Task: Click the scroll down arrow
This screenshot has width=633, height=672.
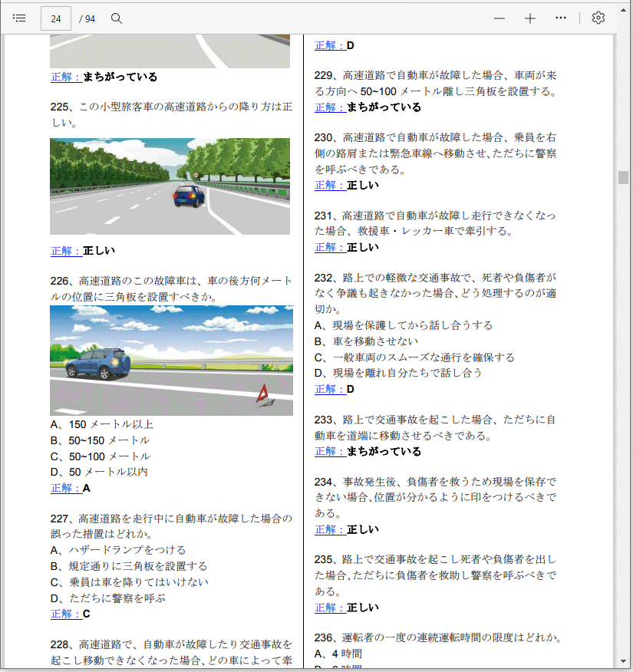Action: click(x=623, y=661)
